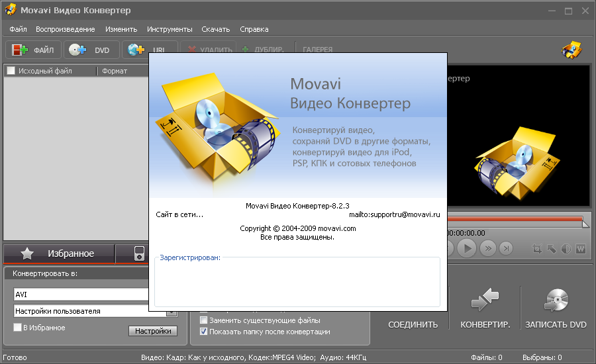The height and width of the screenshot is (364, 596).
Task: Click the ДУБЛИР. toolbar button
Action: pos(263,50)
